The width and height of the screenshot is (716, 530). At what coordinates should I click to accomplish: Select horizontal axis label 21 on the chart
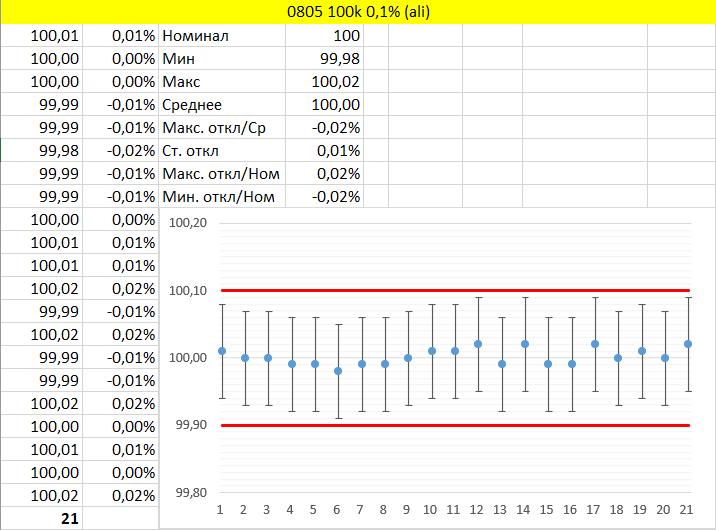pos(687,511)
